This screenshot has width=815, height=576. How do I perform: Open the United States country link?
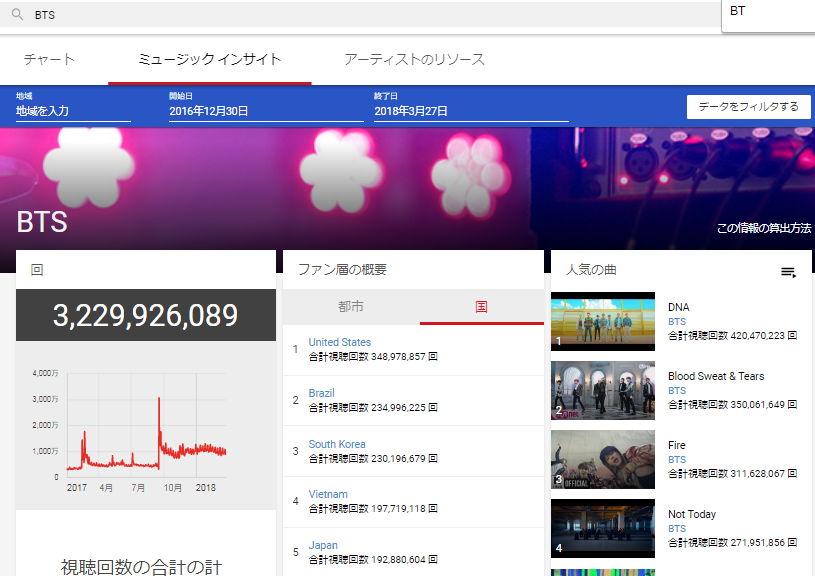tap(339, 342)
